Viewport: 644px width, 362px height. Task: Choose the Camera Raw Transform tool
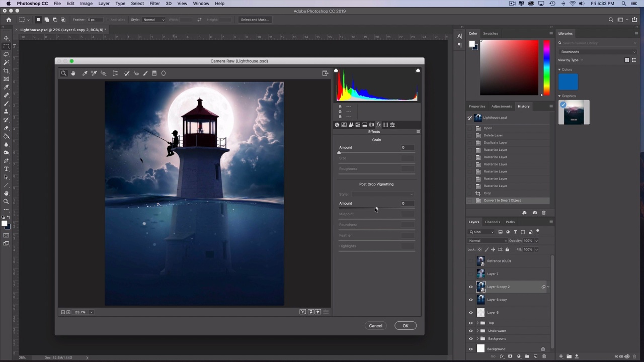[x=115, y=73]
